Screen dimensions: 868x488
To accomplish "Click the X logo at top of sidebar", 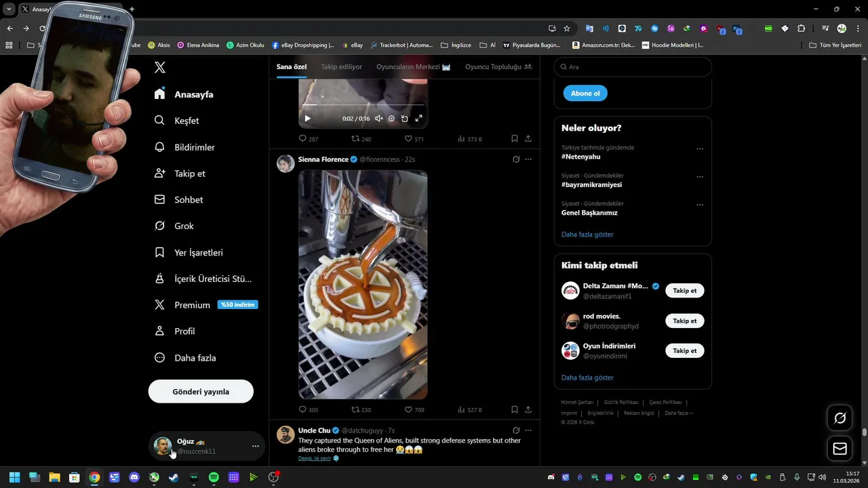I will click(x=160, y=67).
